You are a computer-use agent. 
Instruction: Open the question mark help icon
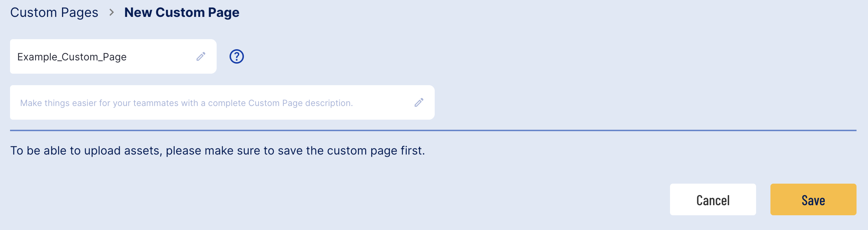point(237,56)
